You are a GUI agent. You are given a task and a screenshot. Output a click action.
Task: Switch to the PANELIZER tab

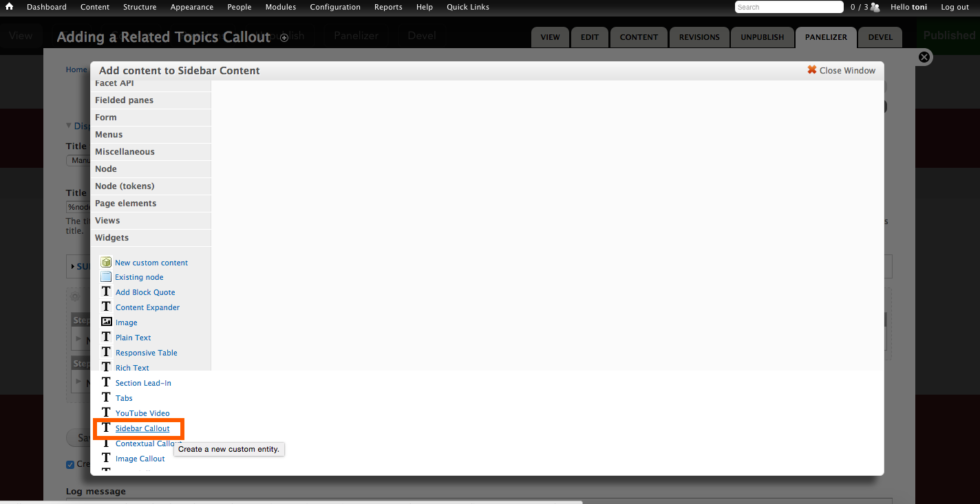pyautogui.click(x=826, y=37)
